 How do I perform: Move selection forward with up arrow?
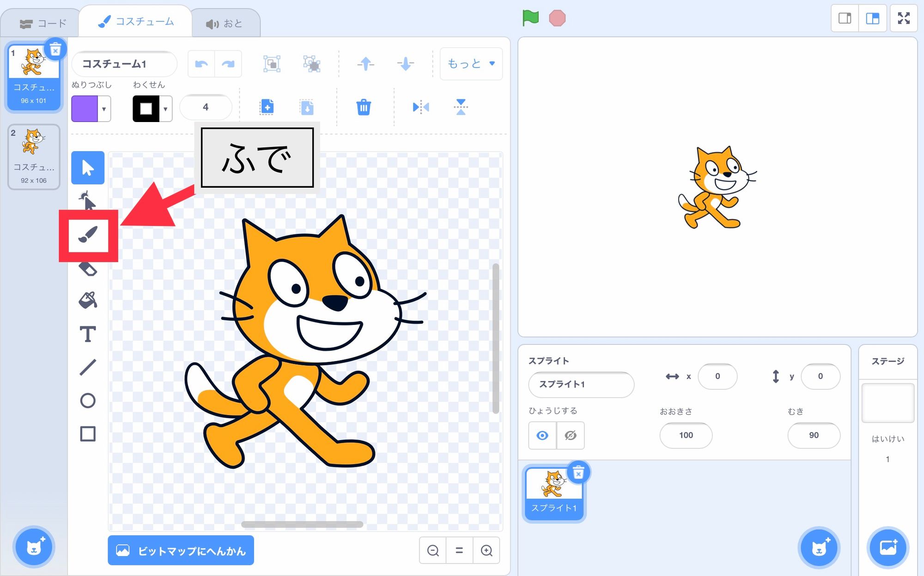365,64
